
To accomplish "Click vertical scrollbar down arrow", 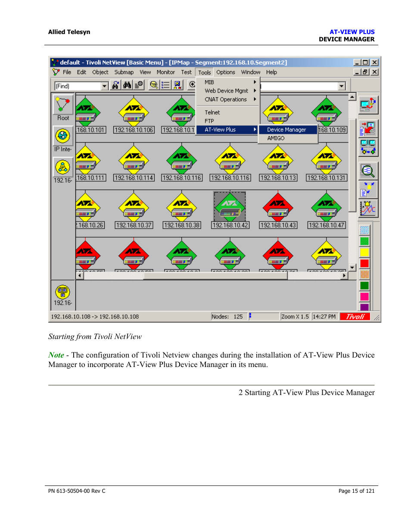I will (x=352, y=268).
